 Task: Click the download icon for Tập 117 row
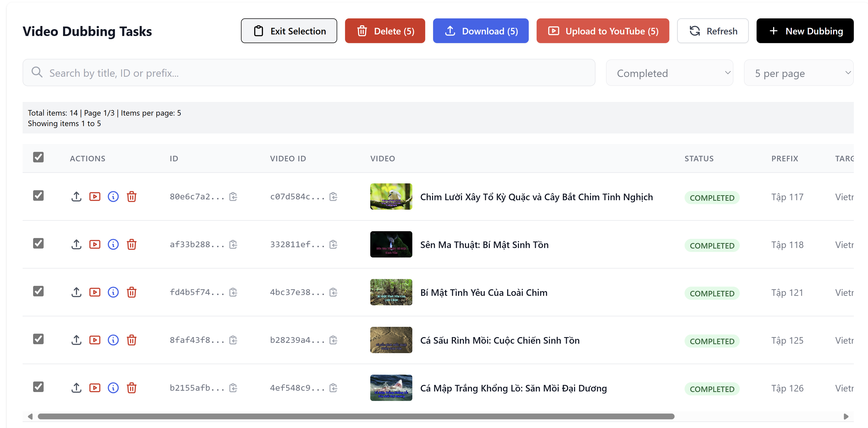[x=76, y=197]
